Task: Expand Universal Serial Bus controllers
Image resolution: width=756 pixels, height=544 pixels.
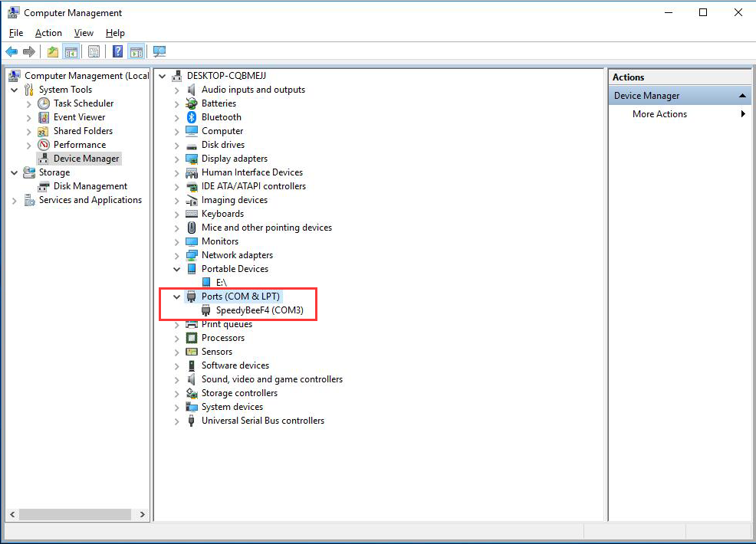Action: 177,421
